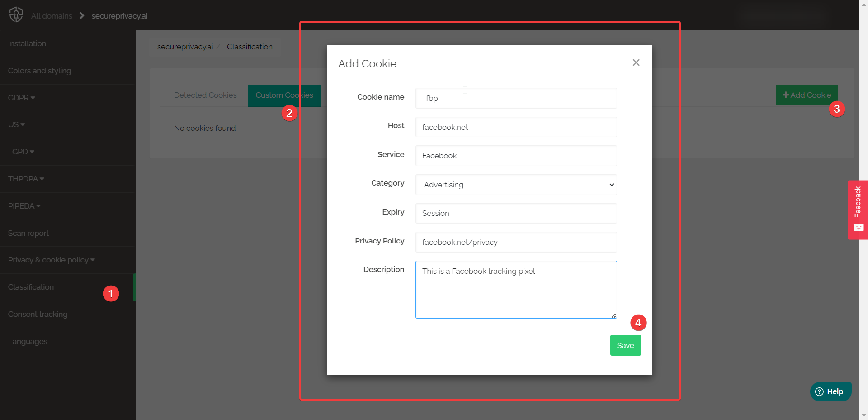Click the scroll-down arrow on the scrollbar
Viewport: 868px width, 420px height.
click(x=863, y=415)
